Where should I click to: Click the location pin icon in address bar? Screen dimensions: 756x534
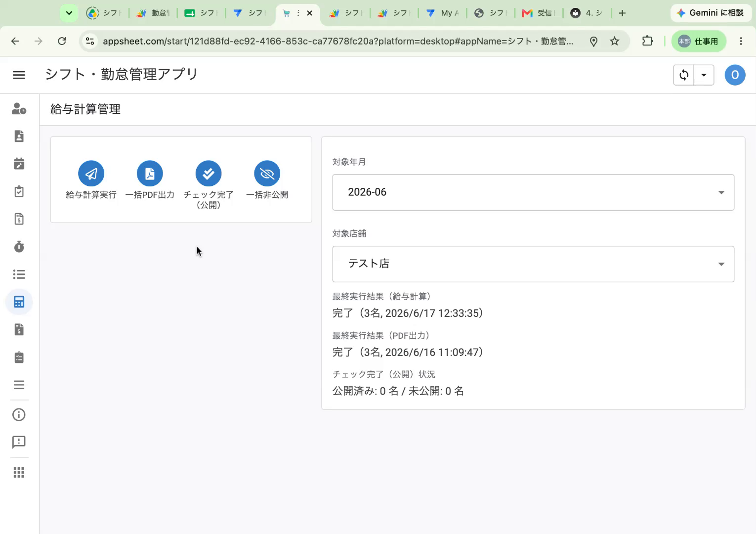(x=593, y=42)
